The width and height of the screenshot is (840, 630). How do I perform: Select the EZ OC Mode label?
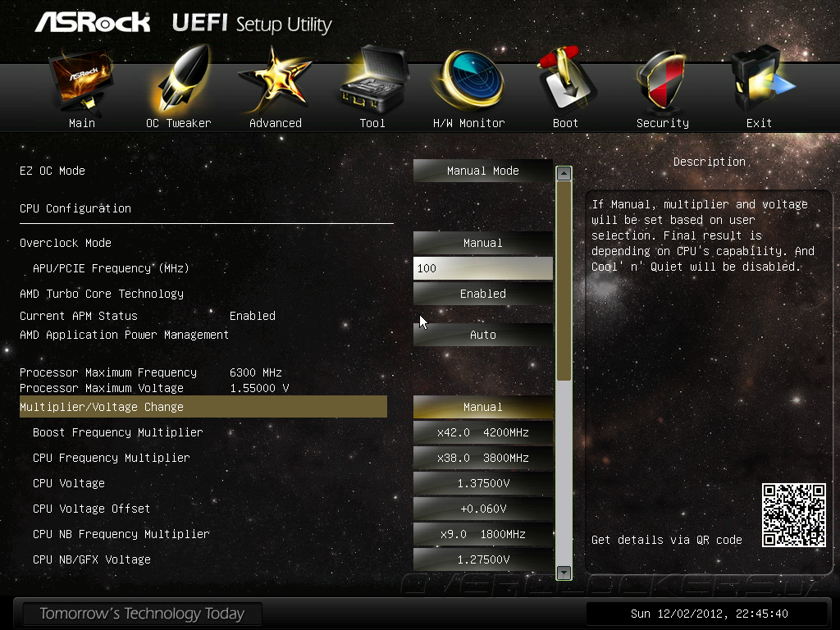point(52,171)
